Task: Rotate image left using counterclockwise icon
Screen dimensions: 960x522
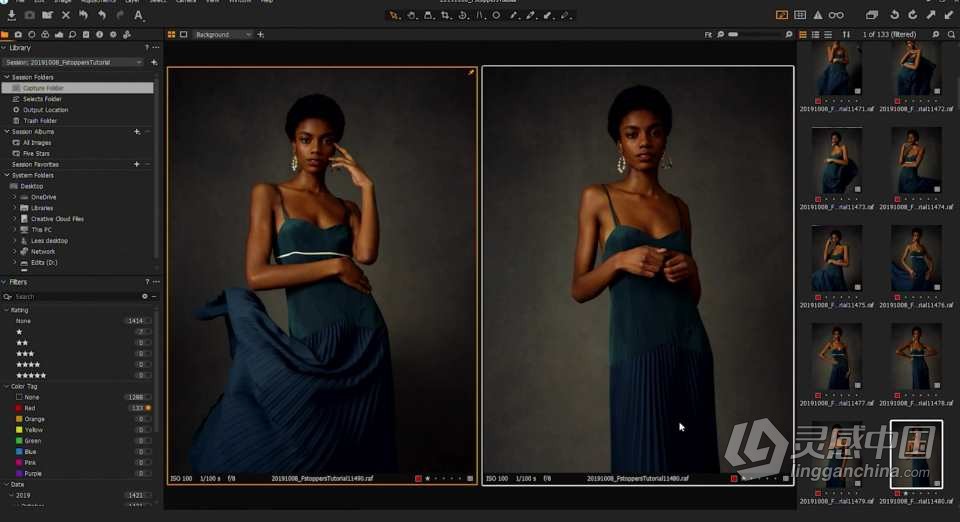Action: point(894,15)
